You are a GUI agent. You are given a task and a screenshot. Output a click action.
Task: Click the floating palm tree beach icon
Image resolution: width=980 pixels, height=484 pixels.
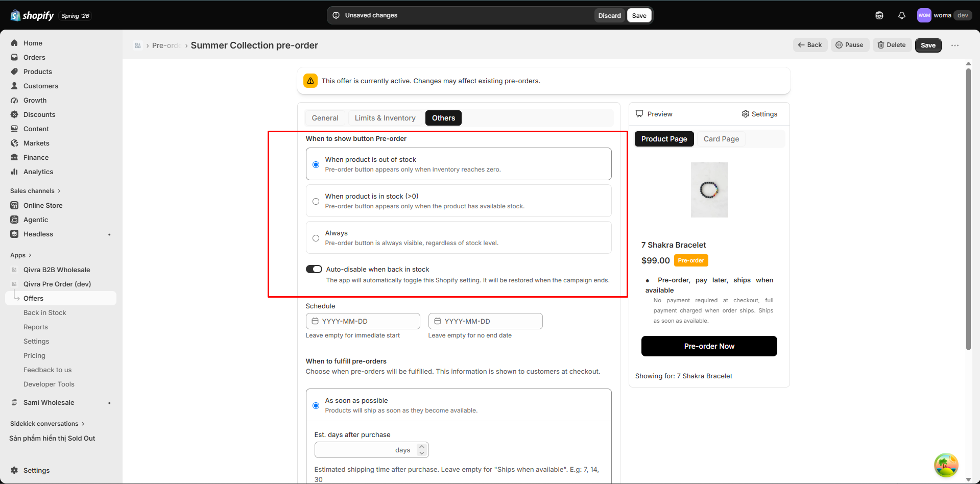point(946,465)
